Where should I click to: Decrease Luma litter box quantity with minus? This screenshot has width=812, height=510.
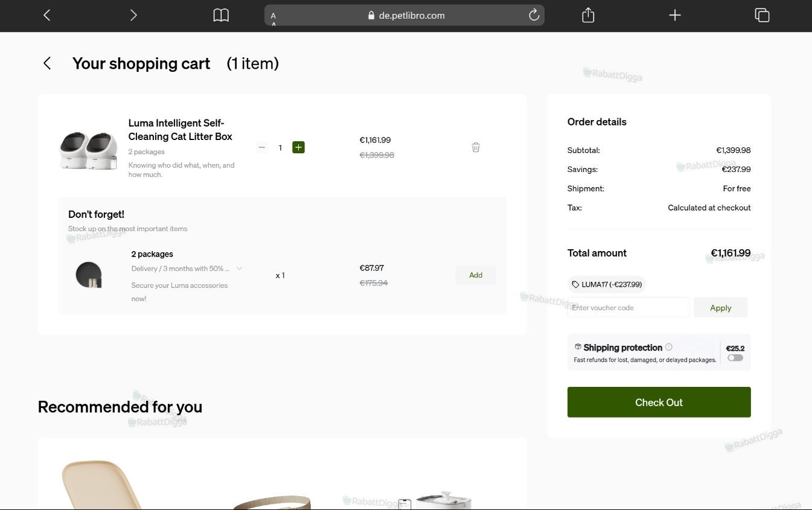261,147
